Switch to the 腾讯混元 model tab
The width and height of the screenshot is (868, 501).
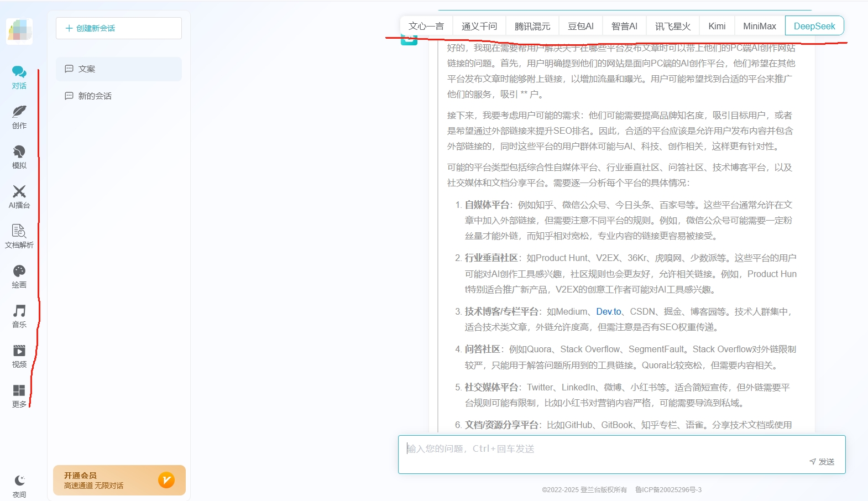pos(532,26)
